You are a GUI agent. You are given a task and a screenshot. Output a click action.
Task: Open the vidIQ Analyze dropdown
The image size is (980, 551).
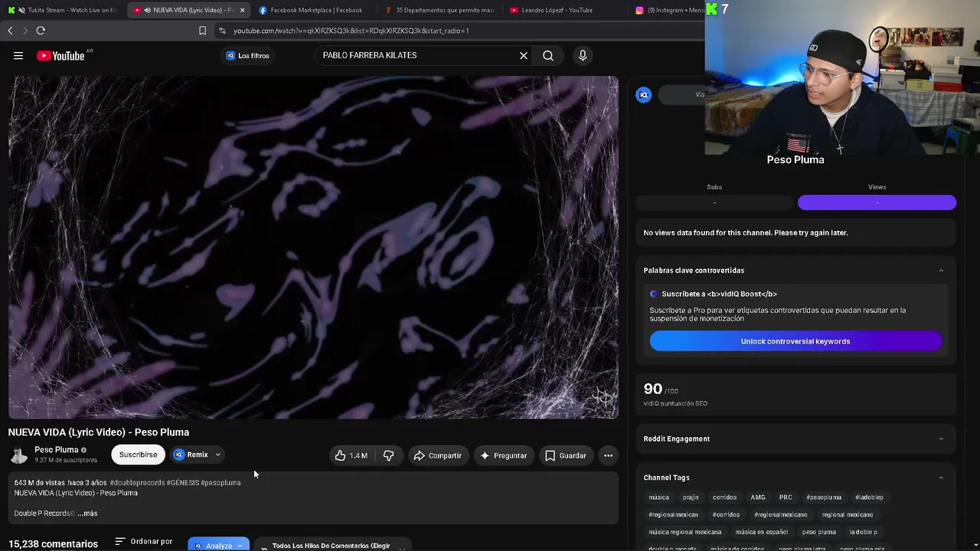click(218, 544)
